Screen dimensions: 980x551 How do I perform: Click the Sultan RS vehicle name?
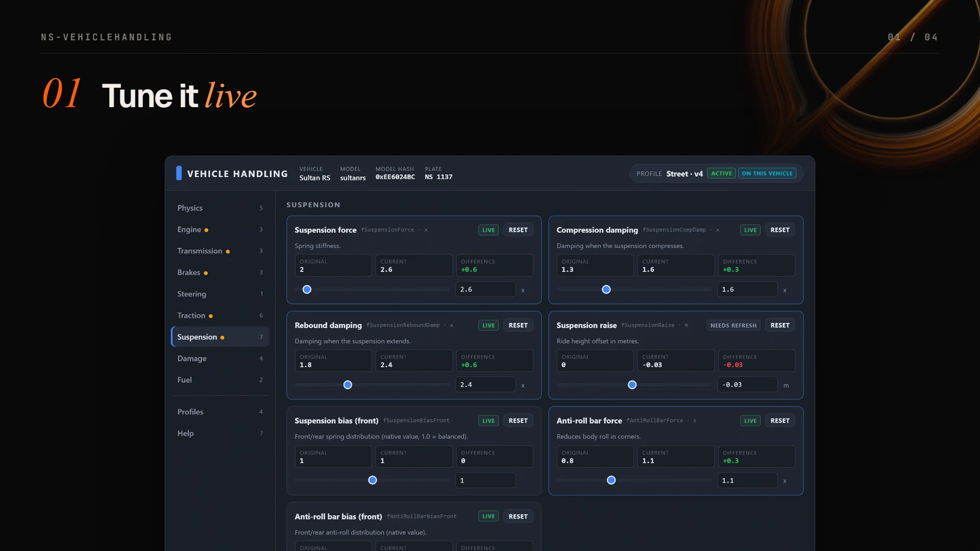click(x=315, y=178)
